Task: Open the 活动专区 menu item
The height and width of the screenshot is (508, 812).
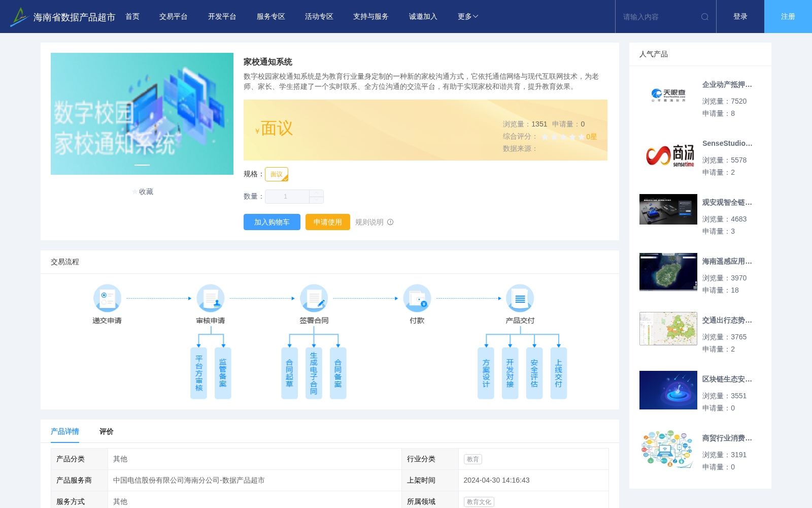Action: click(319, 17)
